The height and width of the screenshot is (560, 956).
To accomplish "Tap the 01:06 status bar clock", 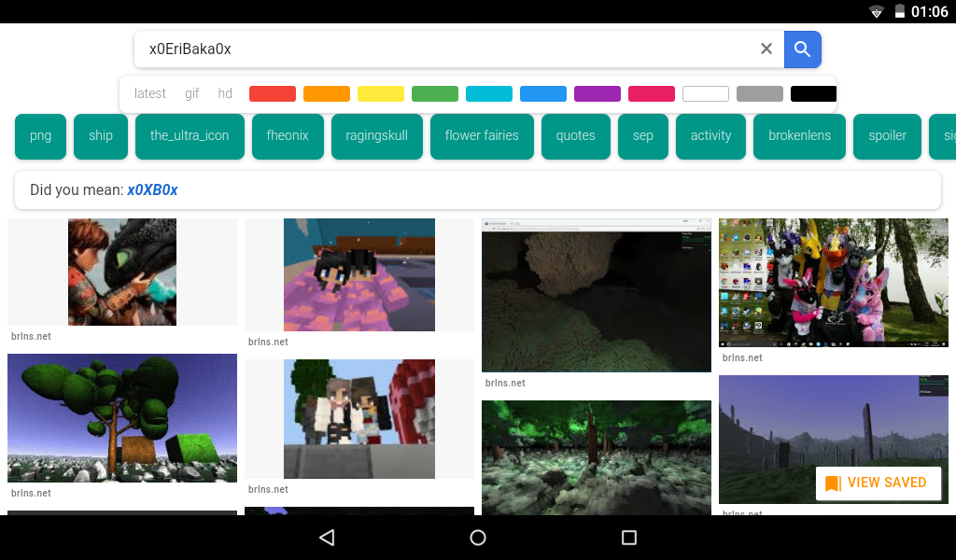I will point(930,11).
